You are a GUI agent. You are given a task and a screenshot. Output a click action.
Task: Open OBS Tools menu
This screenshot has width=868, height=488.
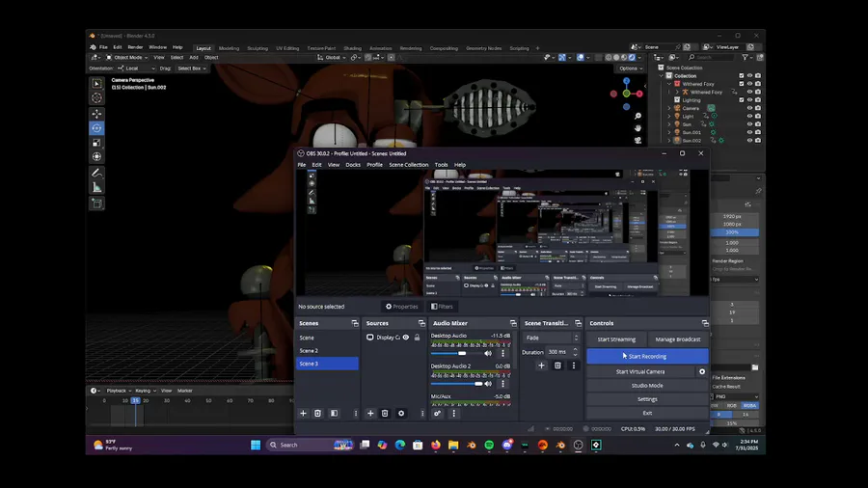click(441, 165)
